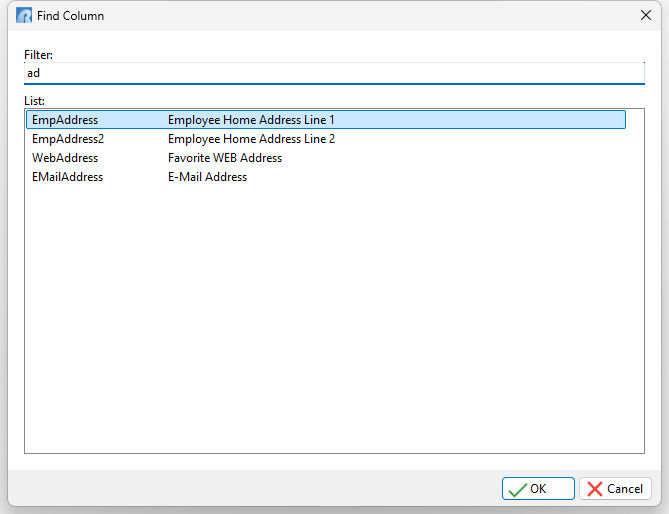Pick the EMailAddress column entry
Screen dimensions: 669x514
pos(67,177)
